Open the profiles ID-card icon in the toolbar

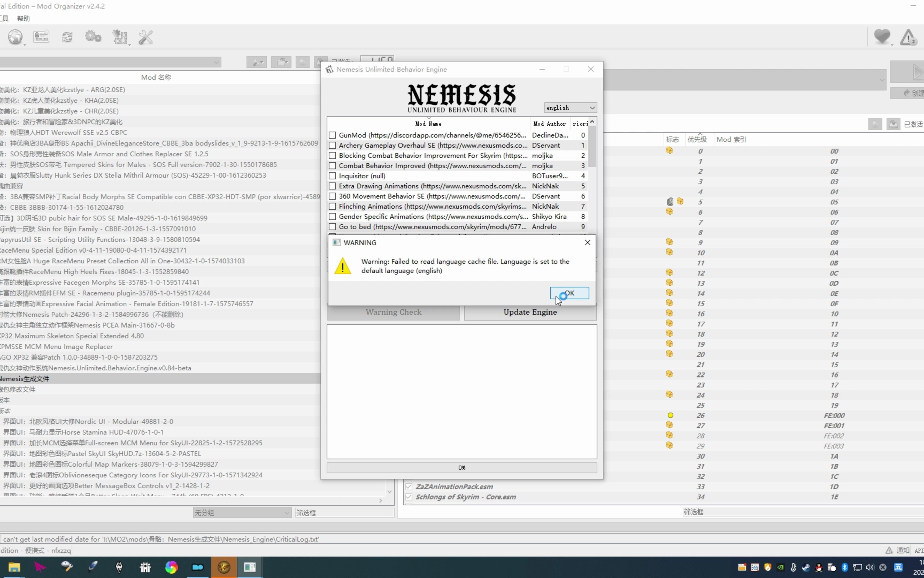pyautogui.click(x=41, y=37)
